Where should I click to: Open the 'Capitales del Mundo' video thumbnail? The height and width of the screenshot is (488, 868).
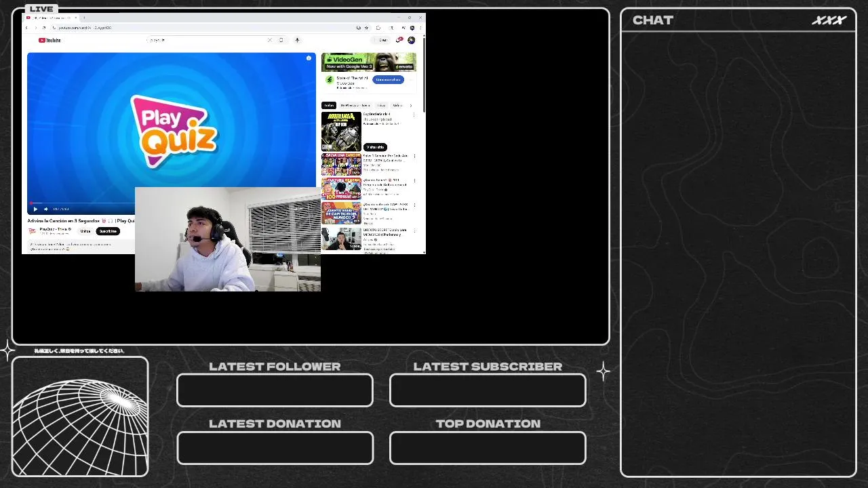coord(341,213)
